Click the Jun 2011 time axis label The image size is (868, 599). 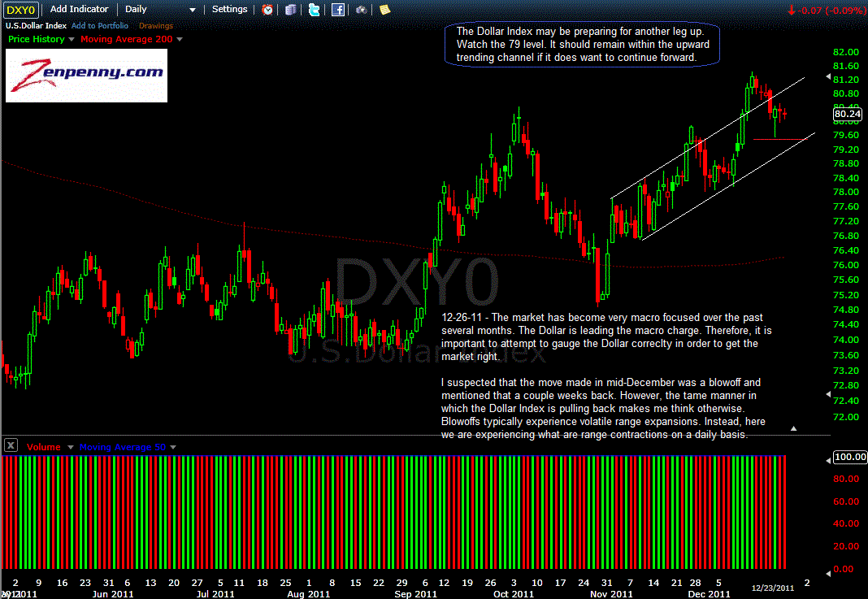click(x=113, y=594)
